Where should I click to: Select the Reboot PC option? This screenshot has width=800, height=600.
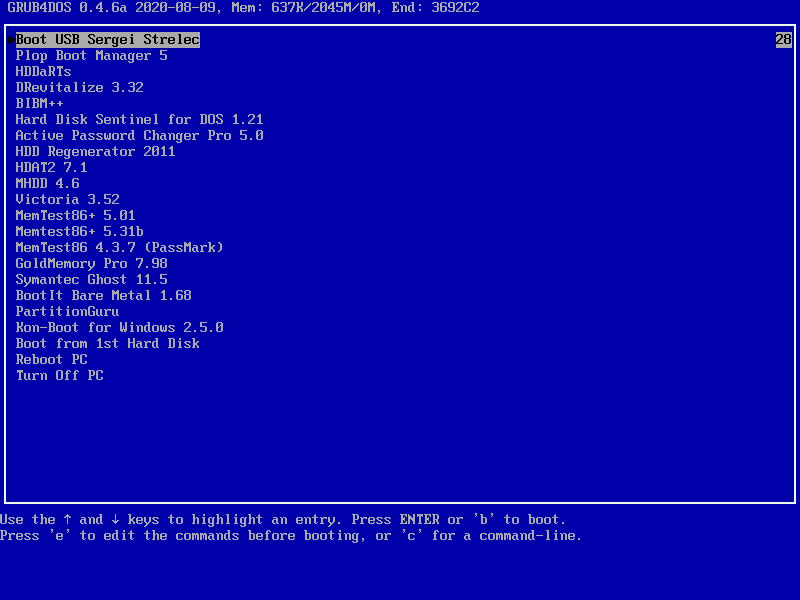51,360
